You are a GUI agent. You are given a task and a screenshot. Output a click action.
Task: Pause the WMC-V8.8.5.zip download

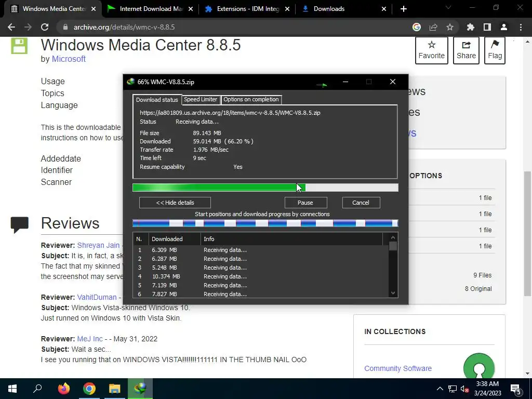tap(305, 203)
